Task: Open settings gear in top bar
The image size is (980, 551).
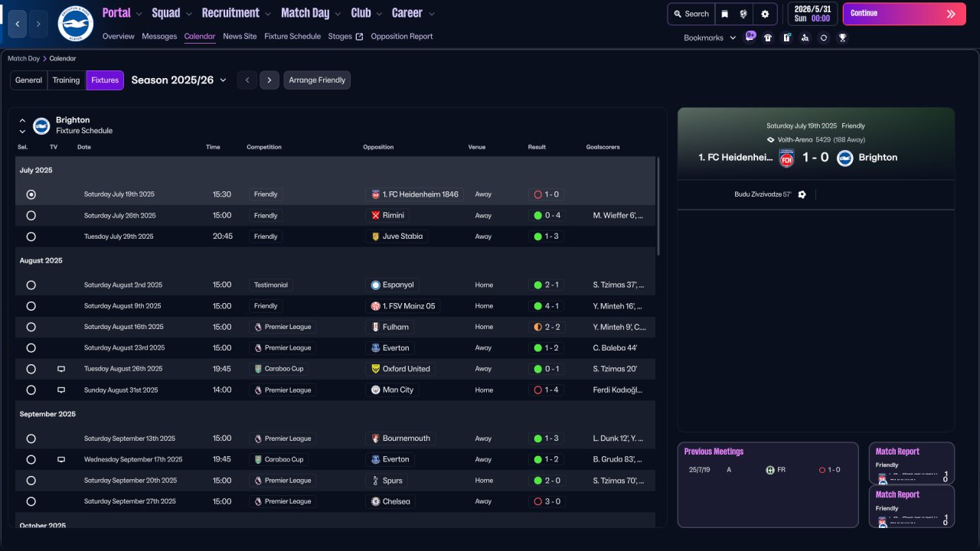Action: coord(765,14)
